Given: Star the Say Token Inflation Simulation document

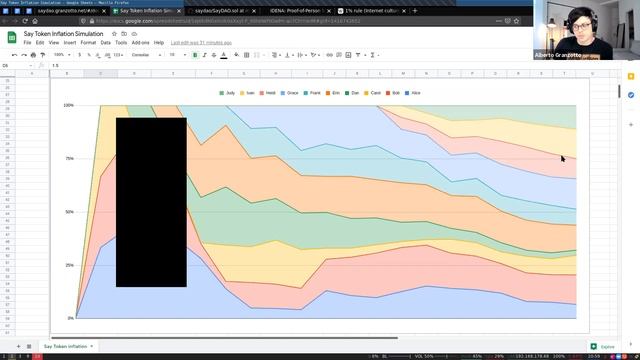Looking at the screenshot, I should [x=114, y=34].
